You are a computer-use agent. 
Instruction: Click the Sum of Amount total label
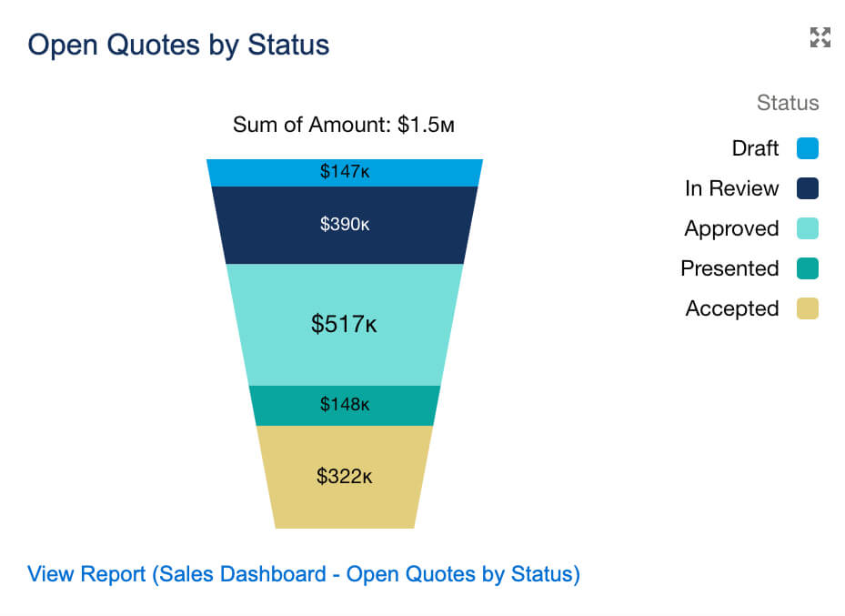click(343, 125)
